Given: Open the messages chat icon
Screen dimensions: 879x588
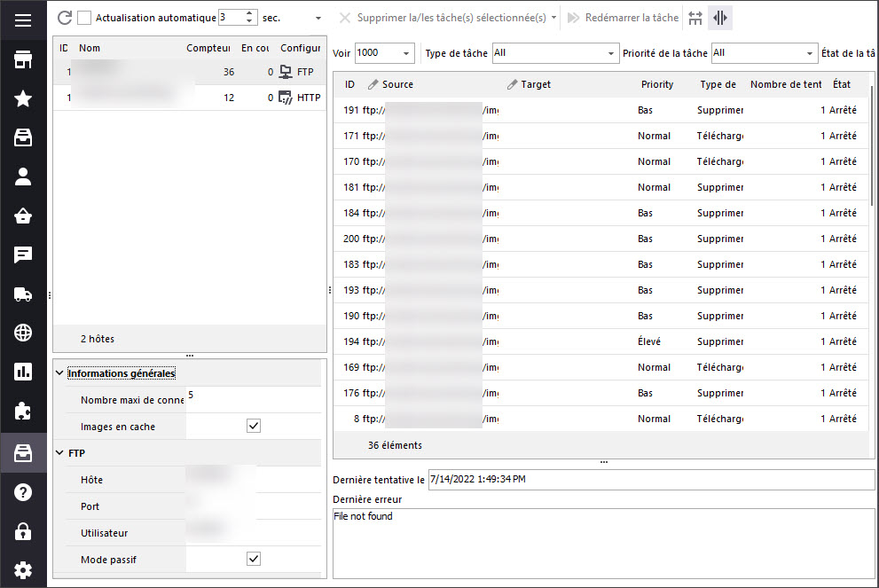Looking at the screenshot, I should point(23,255).
